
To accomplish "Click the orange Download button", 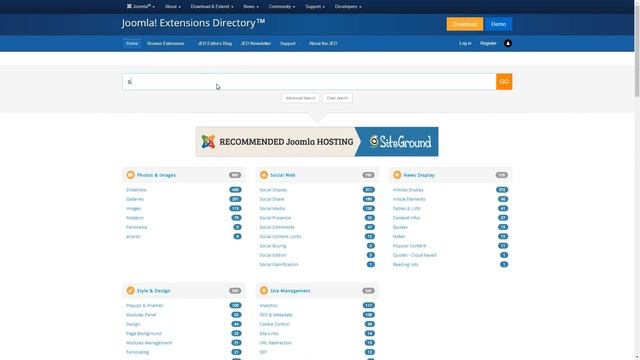I will [x=464, y=24].
